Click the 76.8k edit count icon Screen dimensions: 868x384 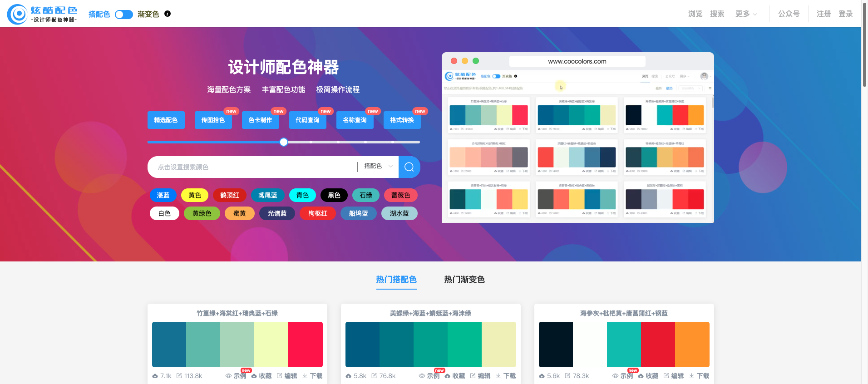[x=375, y=376]
